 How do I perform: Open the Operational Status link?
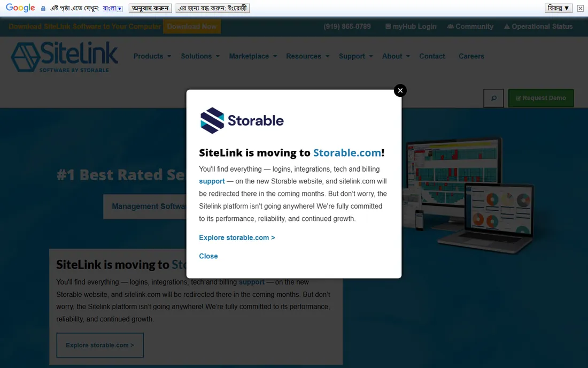538,27
